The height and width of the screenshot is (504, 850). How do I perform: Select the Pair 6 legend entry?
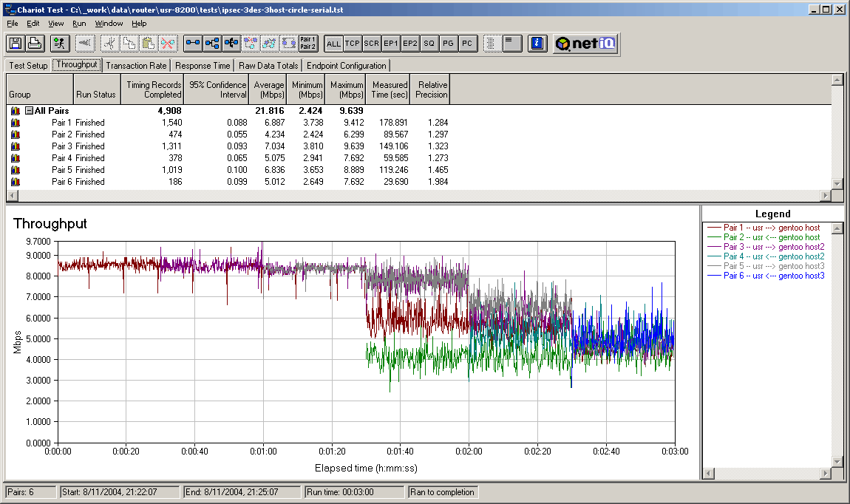(772, 276)
